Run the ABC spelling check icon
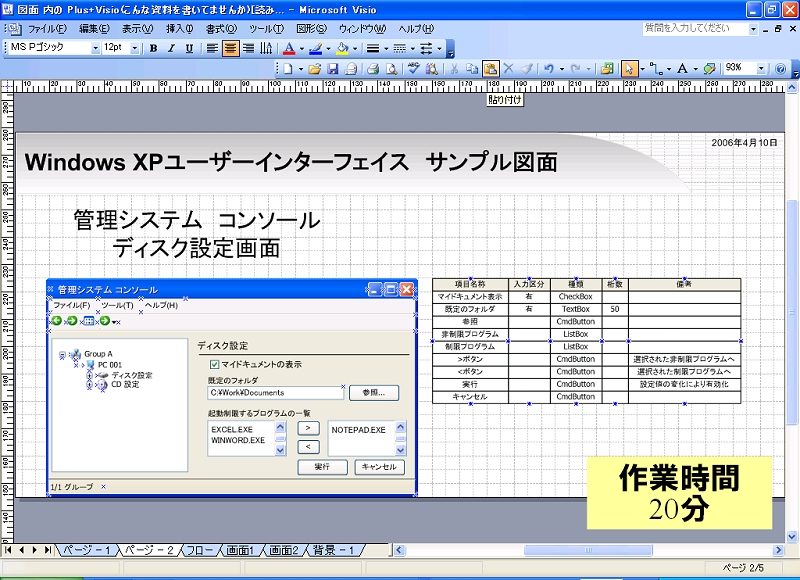Screen dimensions: 800x580 414,68
